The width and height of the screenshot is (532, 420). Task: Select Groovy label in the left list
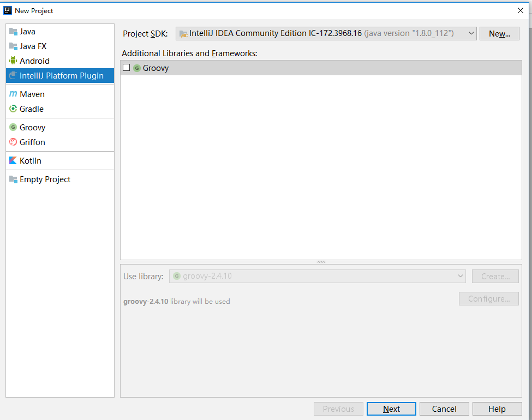point(33,128)
